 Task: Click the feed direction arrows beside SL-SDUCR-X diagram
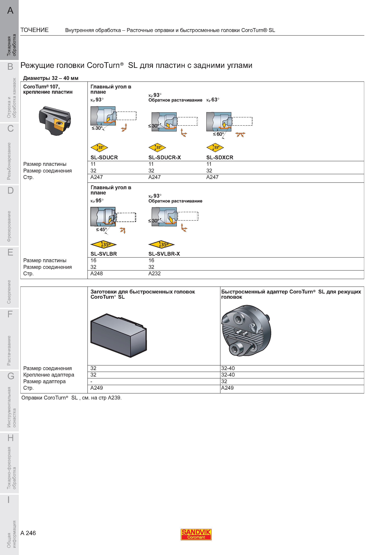coord(184,133)
